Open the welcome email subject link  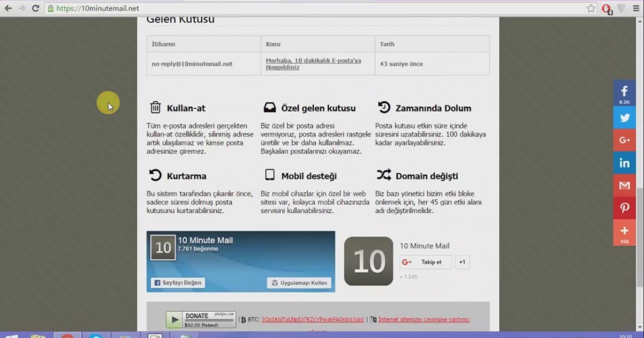[313, 64]
